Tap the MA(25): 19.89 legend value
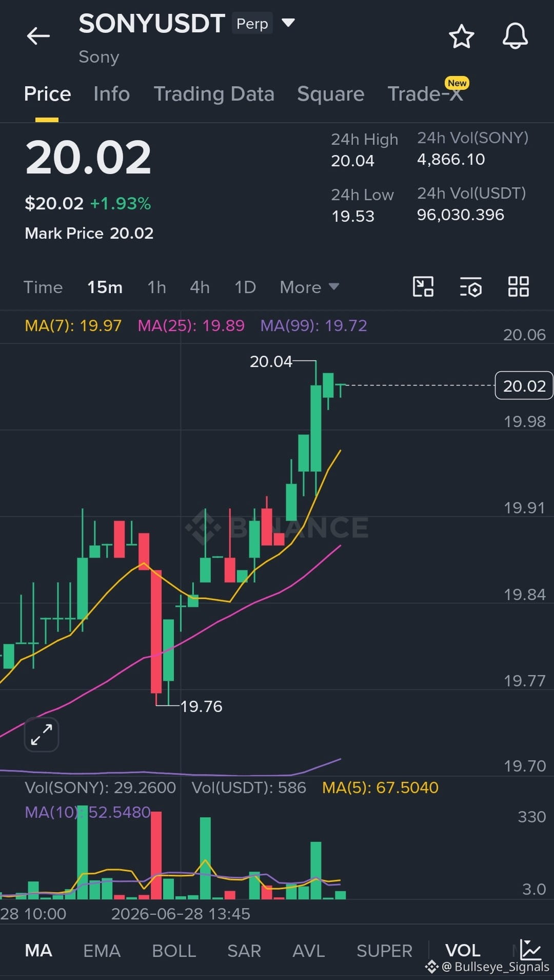This screenshot has width=554, height=980. [191, 325]
